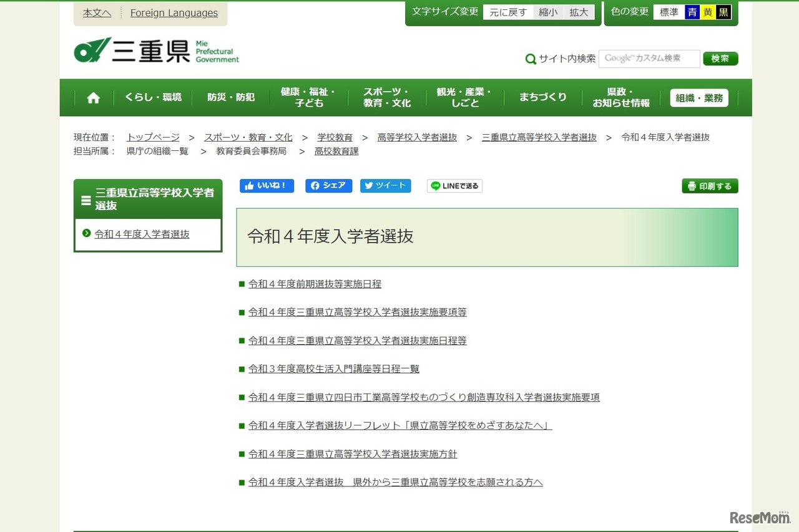Select the 標準 color scheme
This screenshot has height=532, width=799.
point(669,12)
